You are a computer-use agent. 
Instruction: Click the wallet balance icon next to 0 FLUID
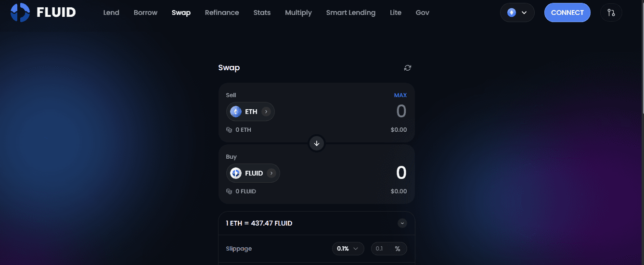coord(229,191)
